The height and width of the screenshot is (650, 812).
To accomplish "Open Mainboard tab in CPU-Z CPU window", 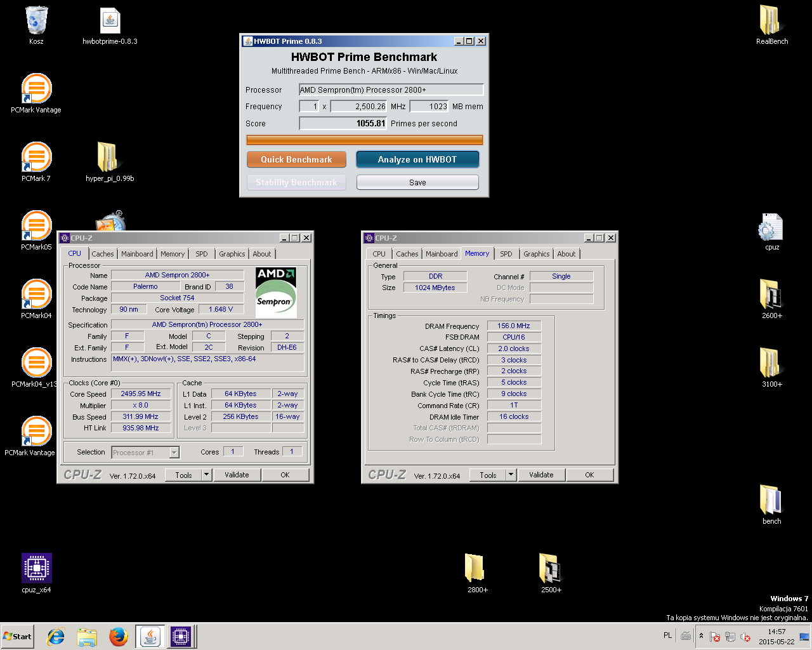I will click(x=137, y=254).
